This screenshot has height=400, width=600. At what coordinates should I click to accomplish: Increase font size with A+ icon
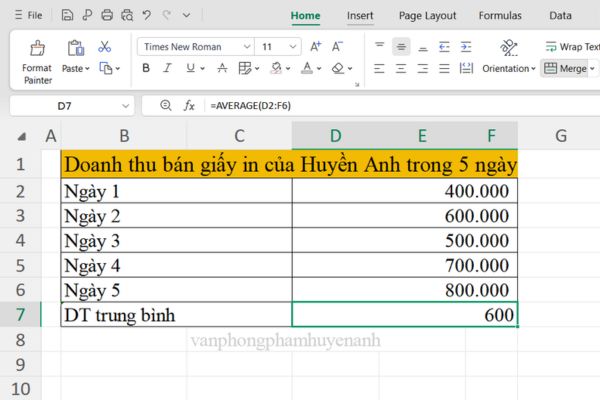tap(315, 47)
